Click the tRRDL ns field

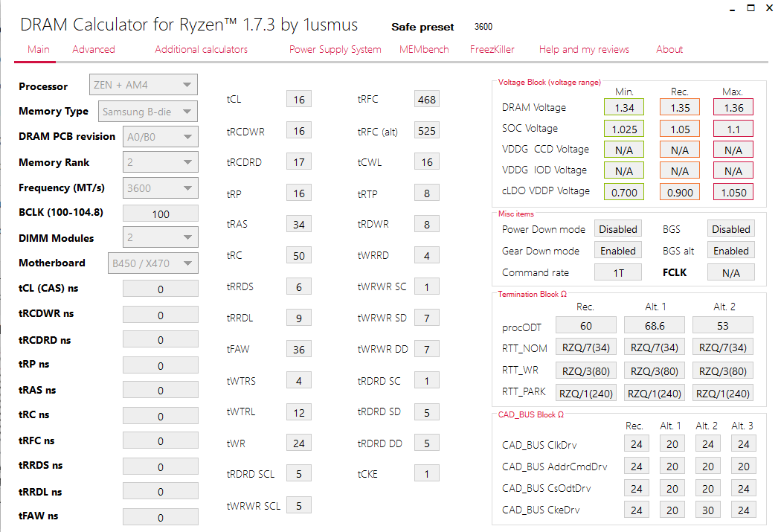(161, 491)
